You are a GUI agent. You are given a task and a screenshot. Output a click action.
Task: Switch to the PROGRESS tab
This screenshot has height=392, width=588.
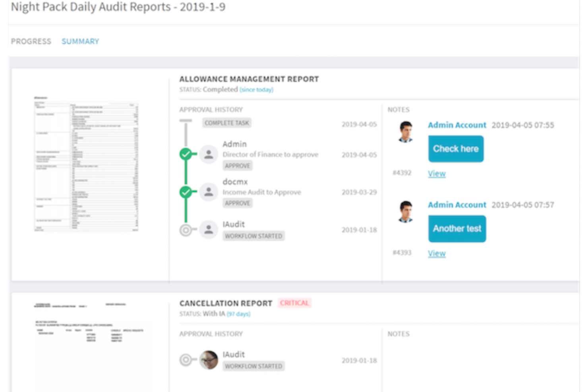pyautogui.click(x=31, y=41)
